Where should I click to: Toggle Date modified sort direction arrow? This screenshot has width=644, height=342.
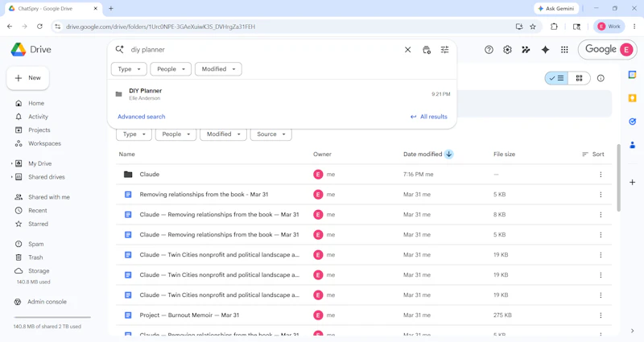(x=449, y=155)
